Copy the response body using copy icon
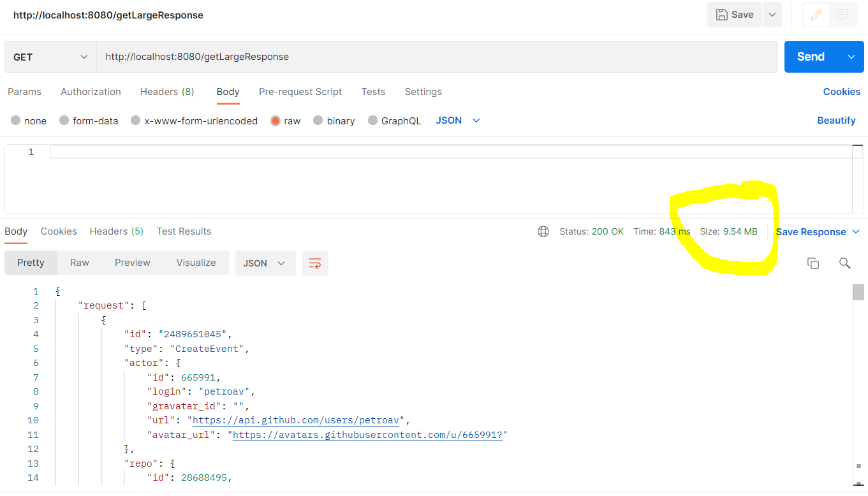Image resolution: width=868 pixels, height=496 pixels. pos(813,263)
